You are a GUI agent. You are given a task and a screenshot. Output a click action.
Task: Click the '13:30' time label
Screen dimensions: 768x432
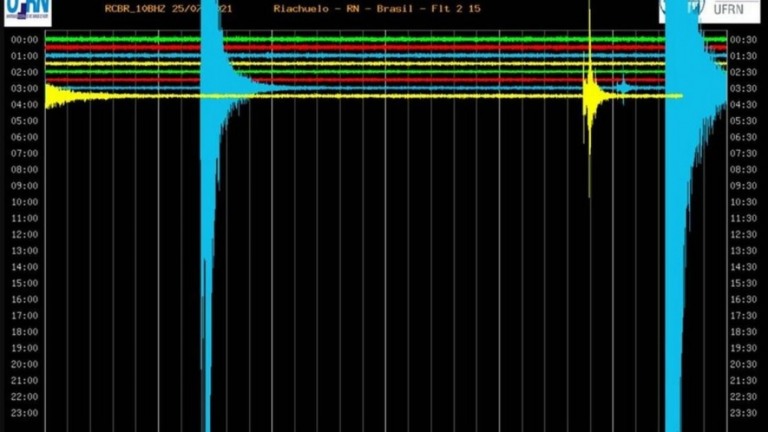(744, 251)
